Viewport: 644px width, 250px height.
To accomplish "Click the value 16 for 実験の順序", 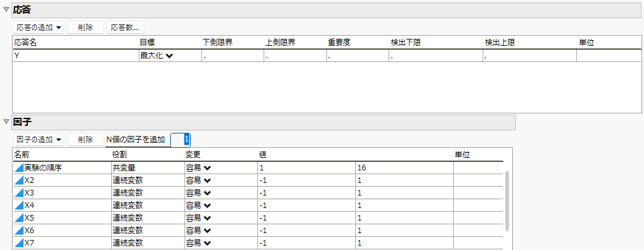I will point(404,168).
